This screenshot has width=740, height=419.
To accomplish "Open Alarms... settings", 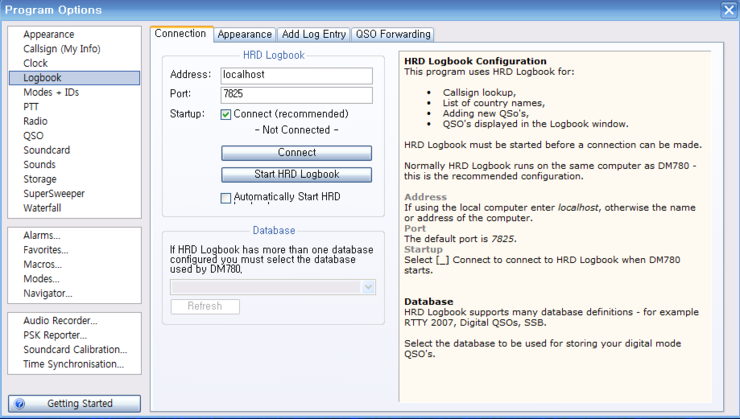I will (42, 235).
